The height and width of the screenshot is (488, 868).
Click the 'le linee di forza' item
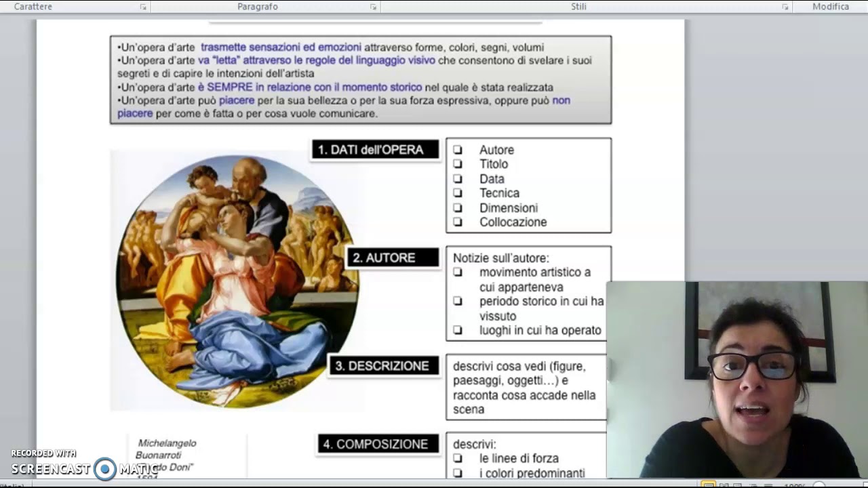(519, 459)
